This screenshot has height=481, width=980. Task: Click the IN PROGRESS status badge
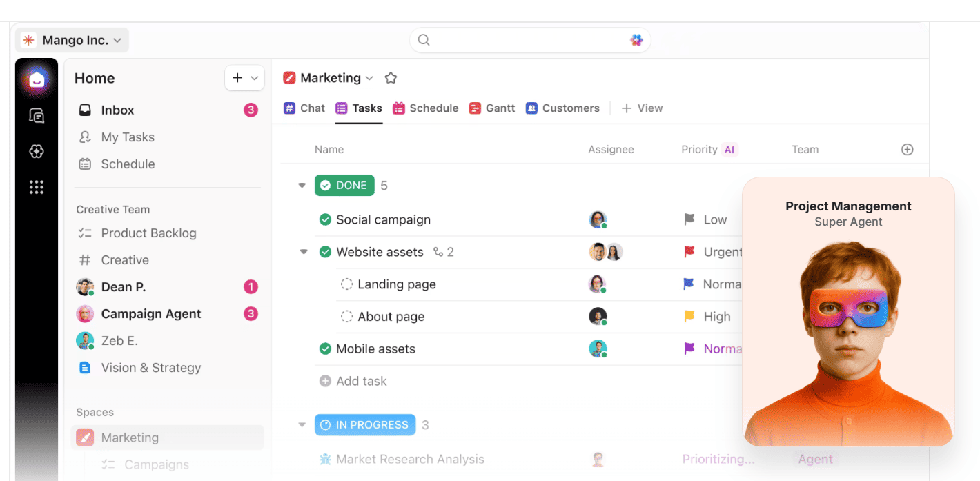pos(364,424)
